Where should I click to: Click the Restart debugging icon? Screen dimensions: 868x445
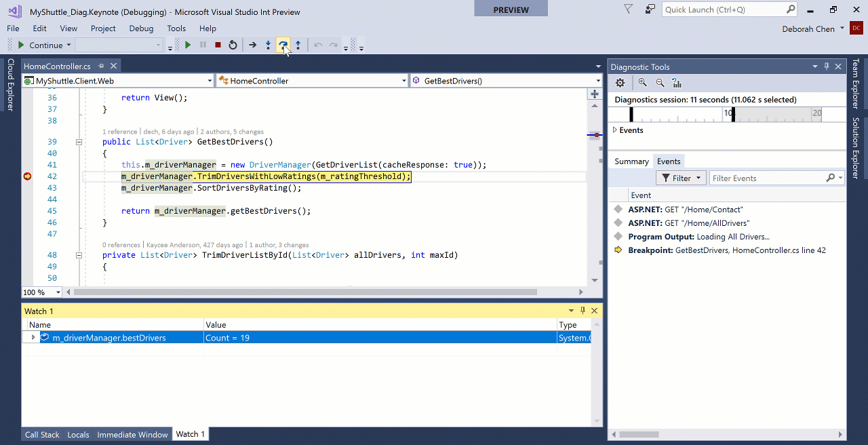233,45
